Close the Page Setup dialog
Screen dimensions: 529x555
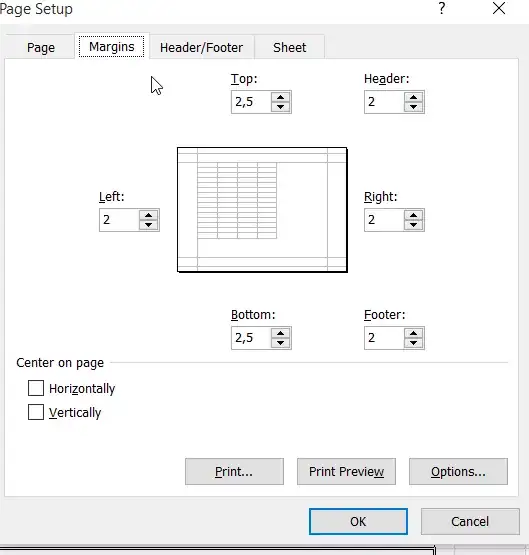pyautogui.click(x=499, y=8)
